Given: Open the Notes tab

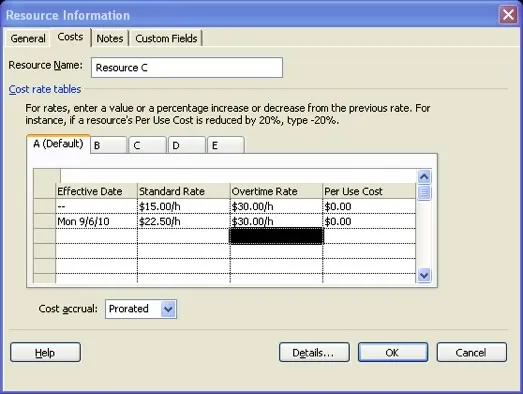Looking at the screenshot, I should [x=110, y=38].
